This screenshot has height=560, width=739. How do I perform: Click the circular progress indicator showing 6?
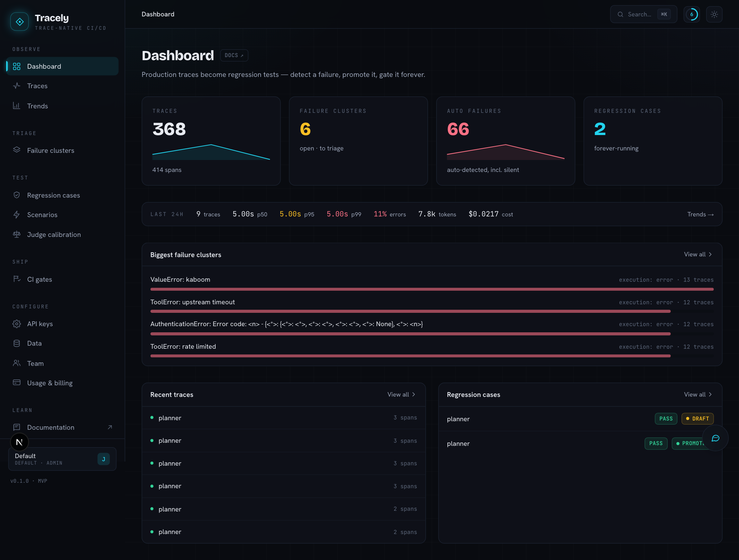[x=691, y=14]
